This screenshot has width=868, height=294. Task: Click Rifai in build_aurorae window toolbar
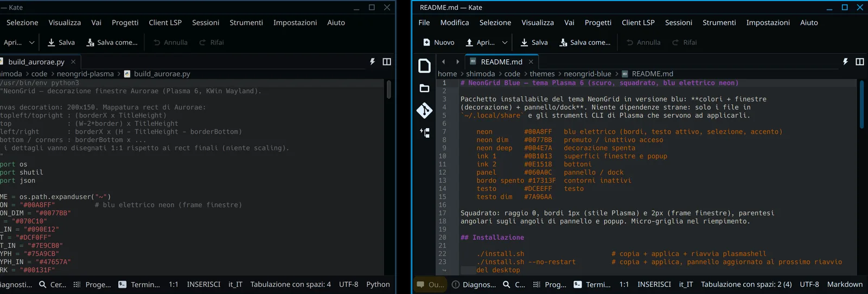212,42
